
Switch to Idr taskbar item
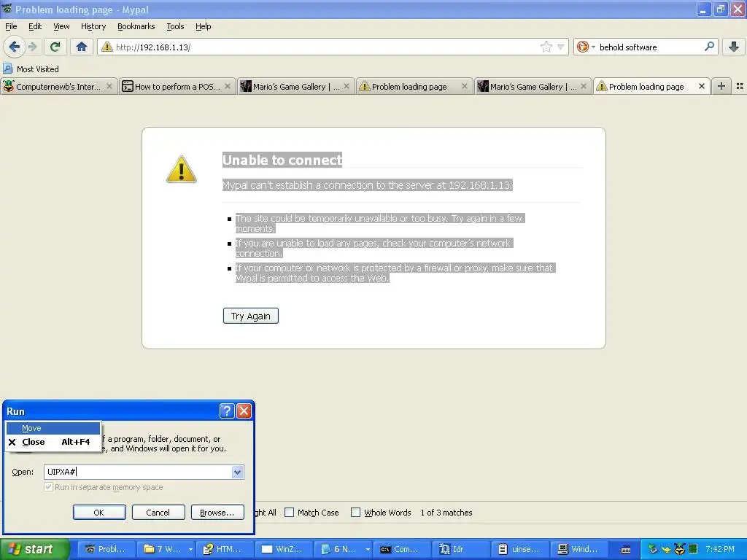click(460, 549)
